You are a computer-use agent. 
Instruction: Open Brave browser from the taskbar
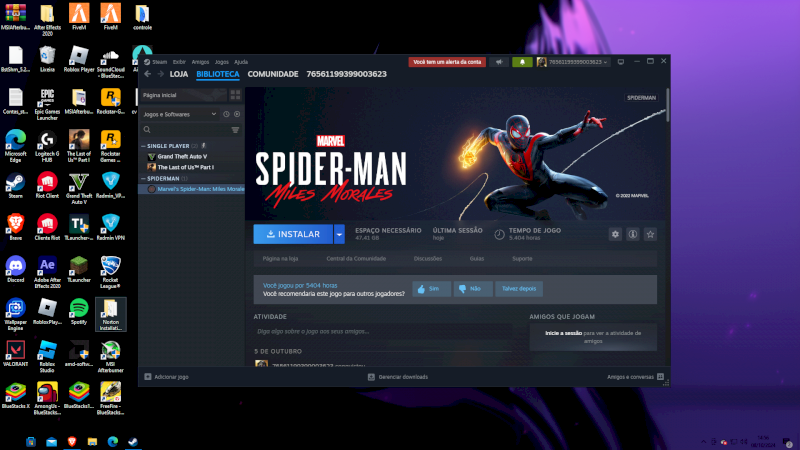pyautogui.click(x=71, y=441)
